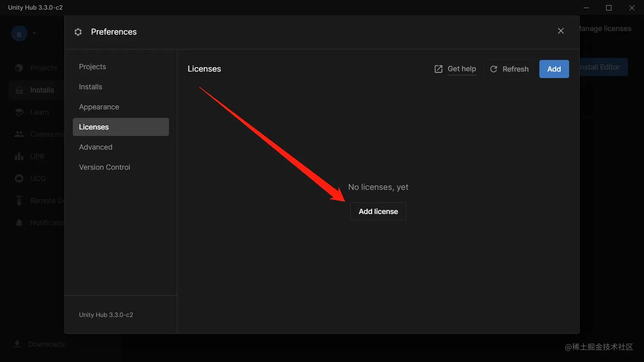Viewport: 644px width, 362px height.
Task: Expand the account dropdown arrow
Action: pos(34,33)
